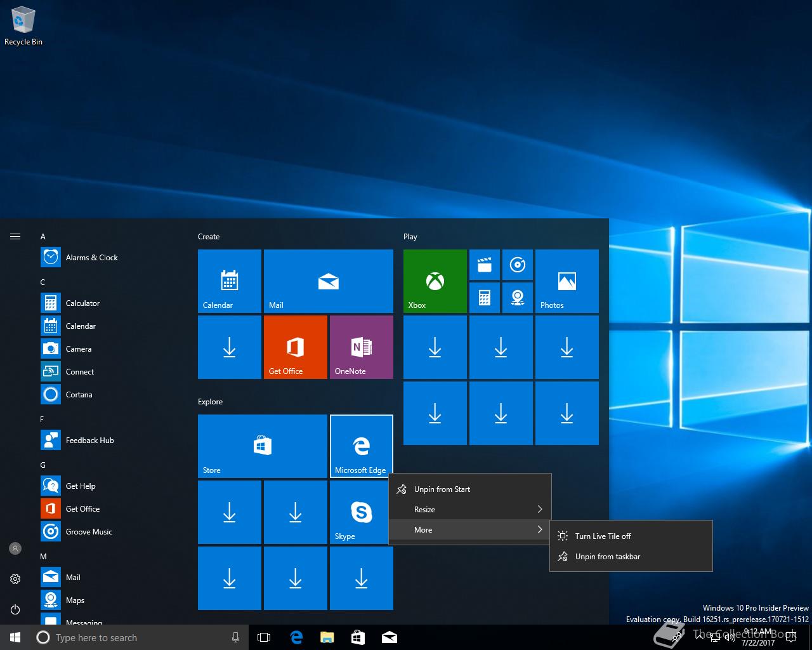Click the letter F header in app list
812x650 pixels.
click(43, 419)
